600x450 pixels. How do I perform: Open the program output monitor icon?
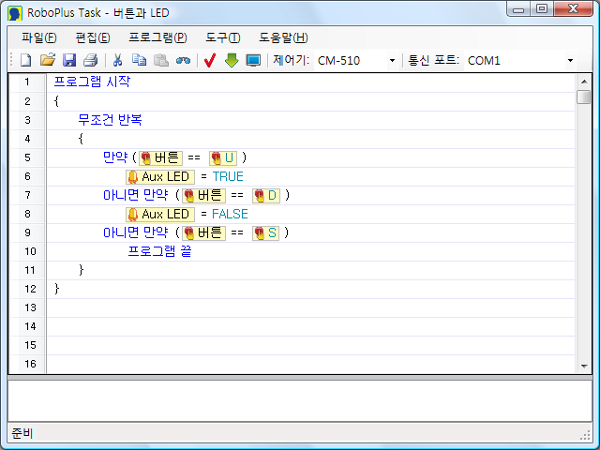tap(253, 61)
